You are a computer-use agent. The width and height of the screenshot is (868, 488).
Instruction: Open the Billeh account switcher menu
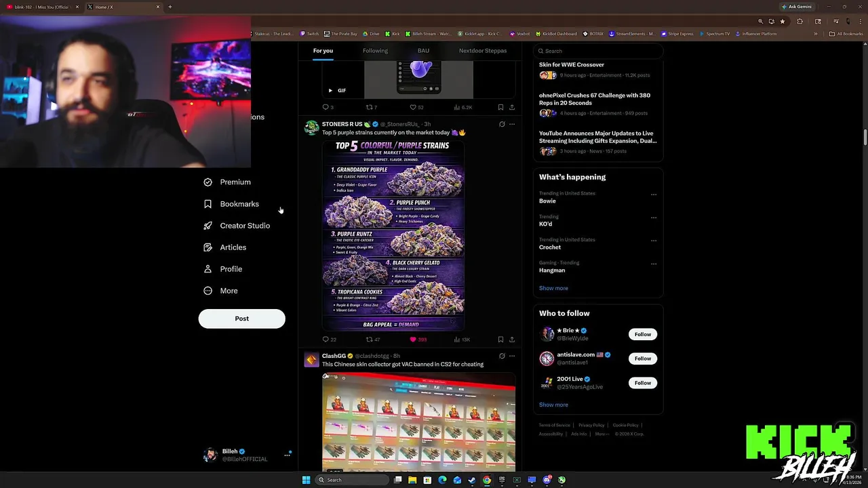click(x=247, y=455)
